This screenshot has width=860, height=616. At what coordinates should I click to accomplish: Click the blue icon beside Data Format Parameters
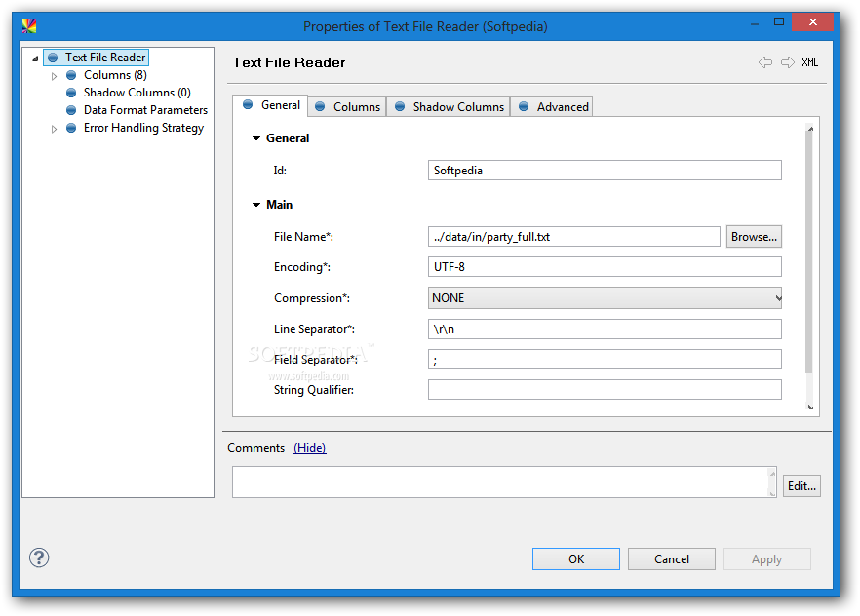tap(71, 110)
